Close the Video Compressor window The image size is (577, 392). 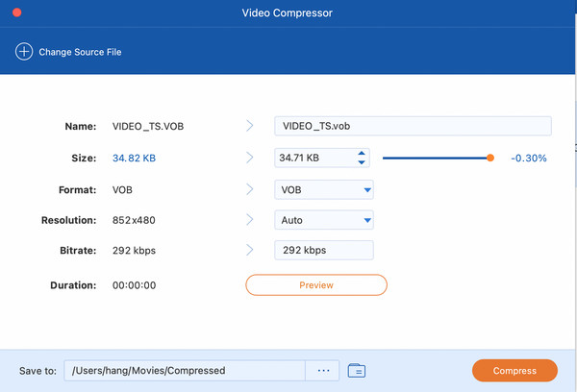[17, 12]
